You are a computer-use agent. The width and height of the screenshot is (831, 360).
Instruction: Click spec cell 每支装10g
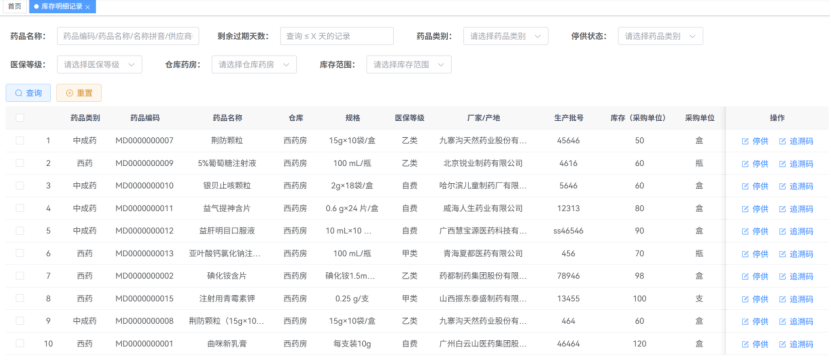tap(352, 344)
